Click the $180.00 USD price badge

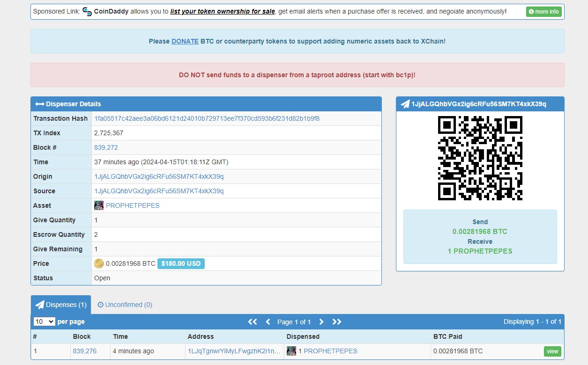coord(181,263)
